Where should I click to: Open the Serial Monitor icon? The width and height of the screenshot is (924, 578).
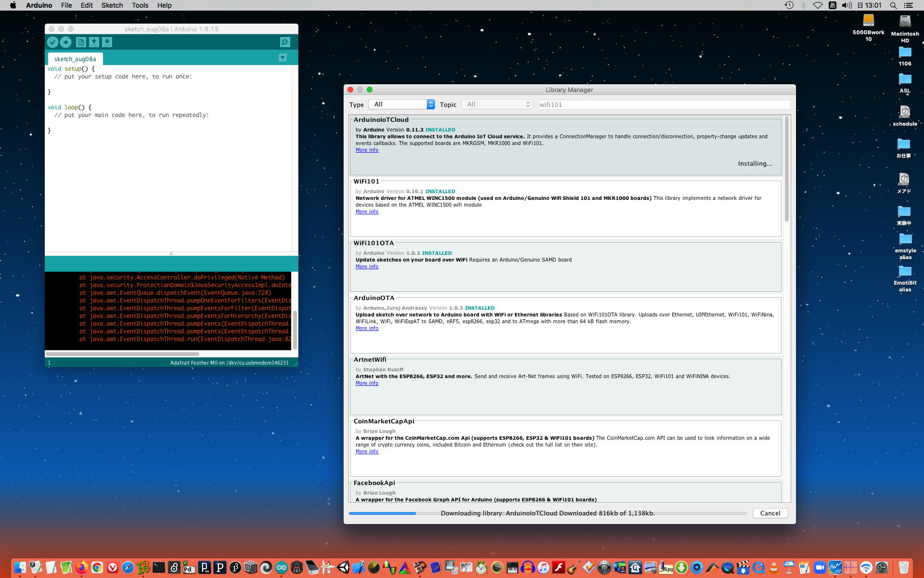(285, 42)
